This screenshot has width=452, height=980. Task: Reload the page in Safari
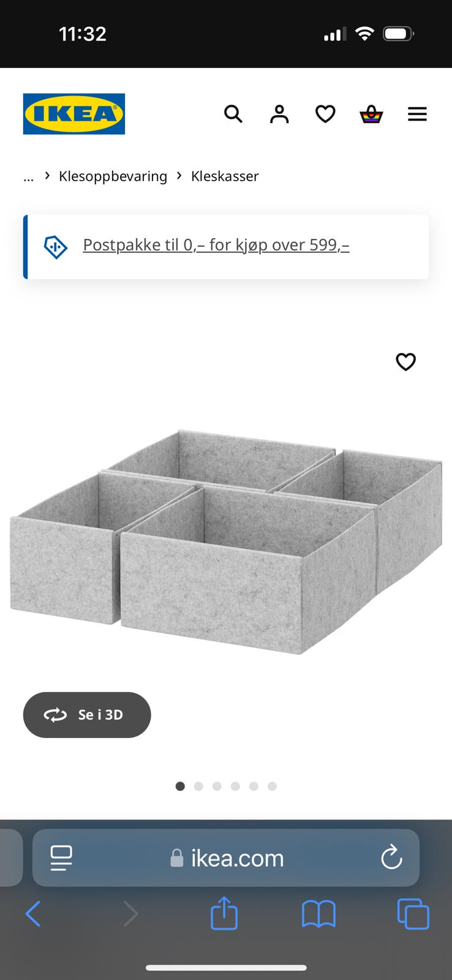click(x=391, y=858)
